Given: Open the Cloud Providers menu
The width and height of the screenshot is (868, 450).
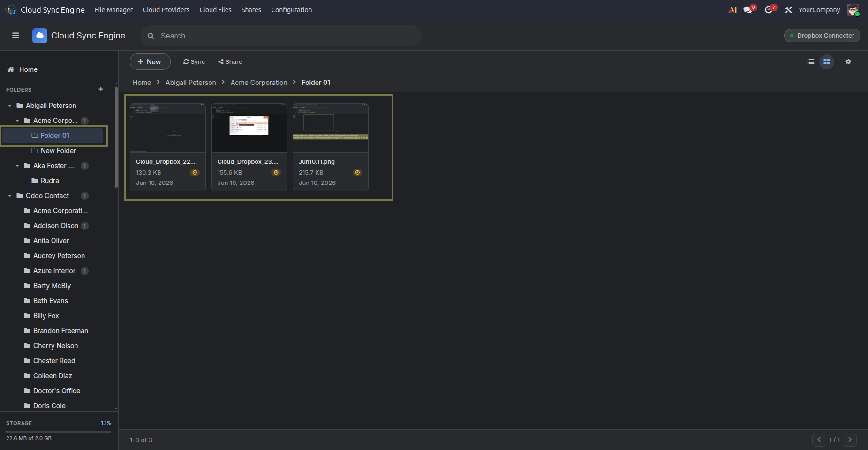Looking at the screenshot, I should coord(166,10).
